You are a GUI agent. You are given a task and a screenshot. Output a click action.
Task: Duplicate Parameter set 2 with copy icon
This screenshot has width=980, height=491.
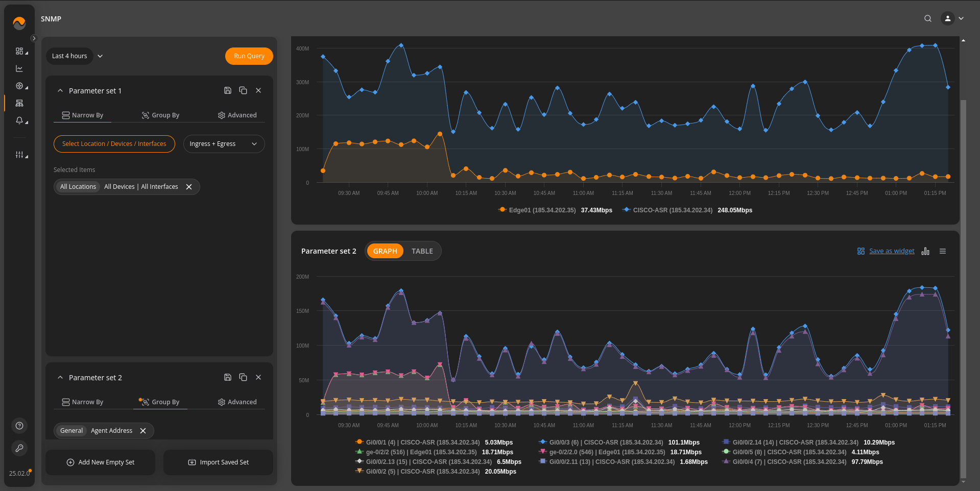pos(243,377)
